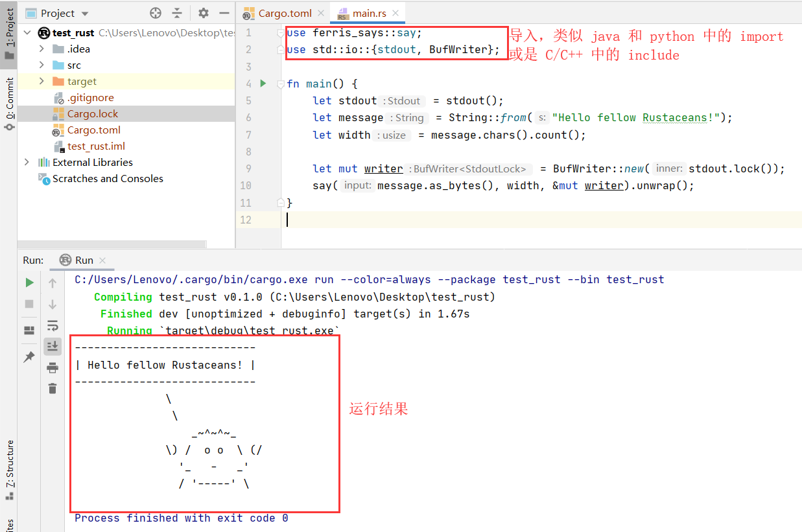Screen dimensions: 802x532
Task: Click the Collapse All icon in Project panel
Action: pos(177,13)
